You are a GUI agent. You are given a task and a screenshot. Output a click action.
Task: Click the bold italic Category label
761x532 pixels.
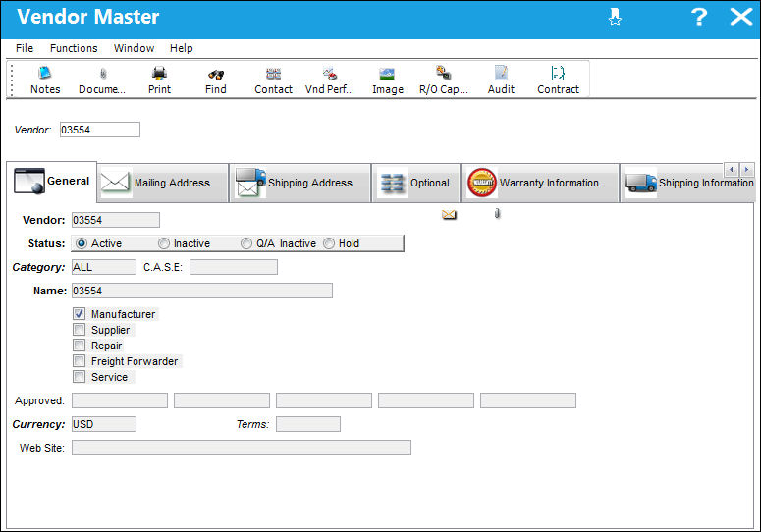[x=38, y=267]
